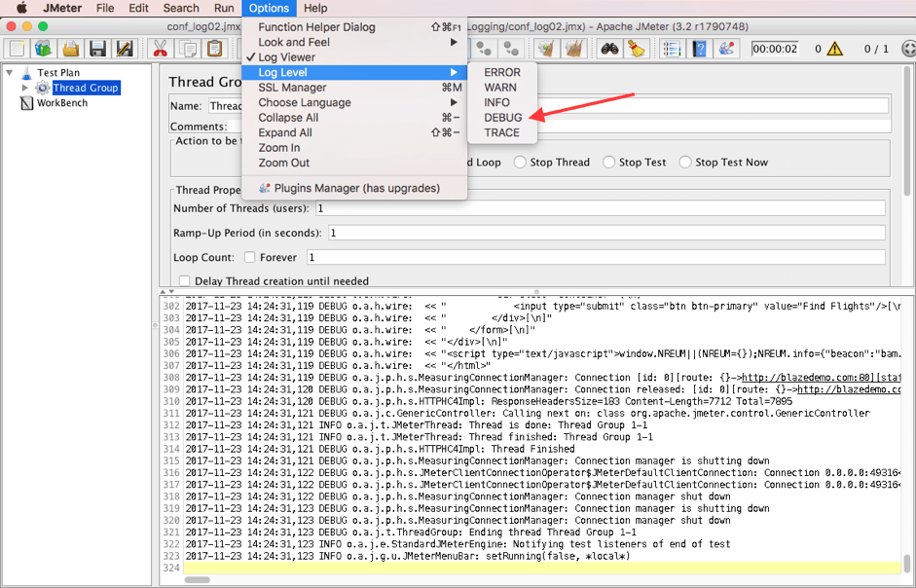916x588 pixels.
Task: Click the Open file folder icon
Action: click(x=71, y=49)
